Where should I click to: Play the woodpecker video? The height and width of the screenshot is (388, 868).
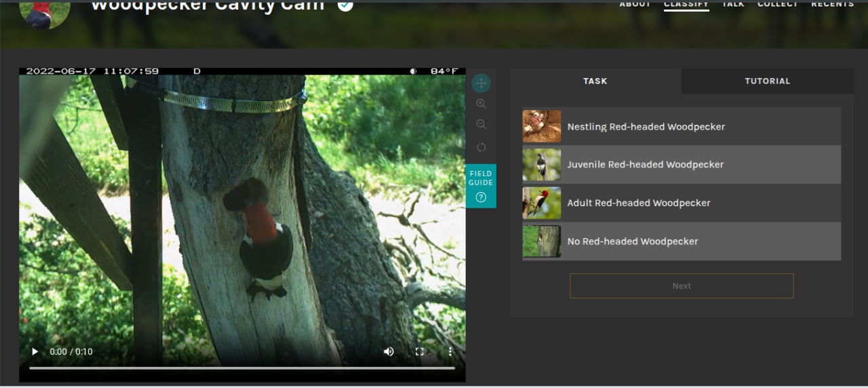coord(35,351)
